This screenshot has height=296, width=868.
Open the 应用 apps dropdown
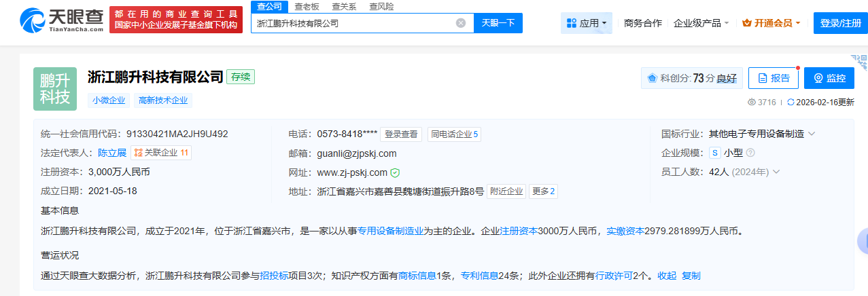click(587, 23)
